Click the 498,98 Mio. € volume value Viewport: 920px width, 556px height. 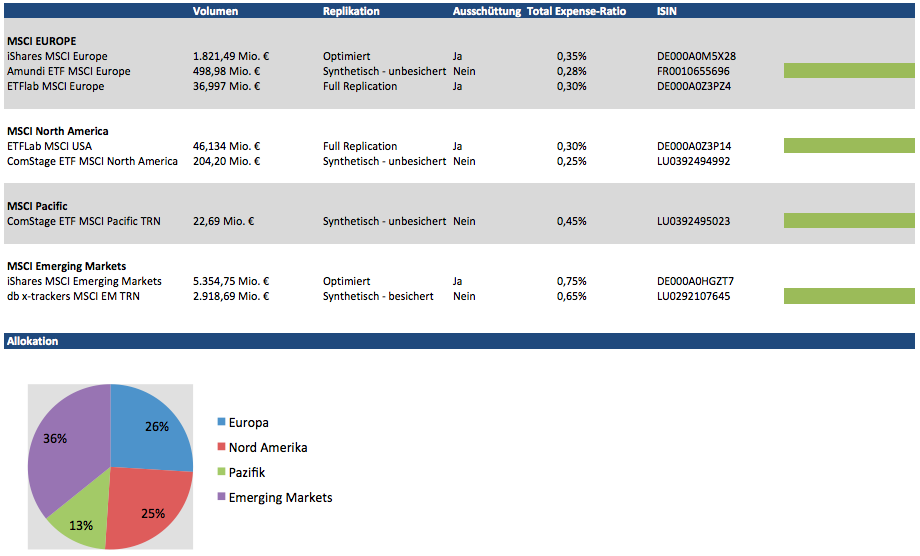tap(226, 72)
